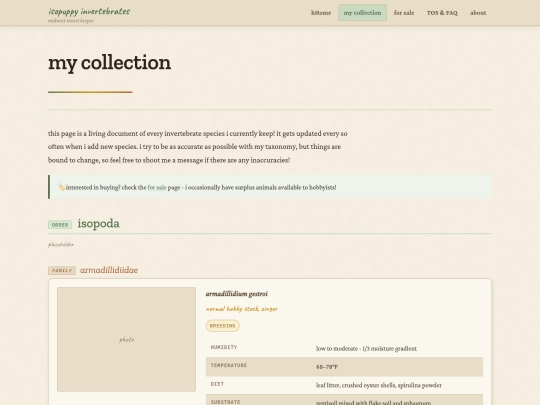This screenshot has width=540, height=405.
Task: Click the DIET row label
Action: coord(217,384)
